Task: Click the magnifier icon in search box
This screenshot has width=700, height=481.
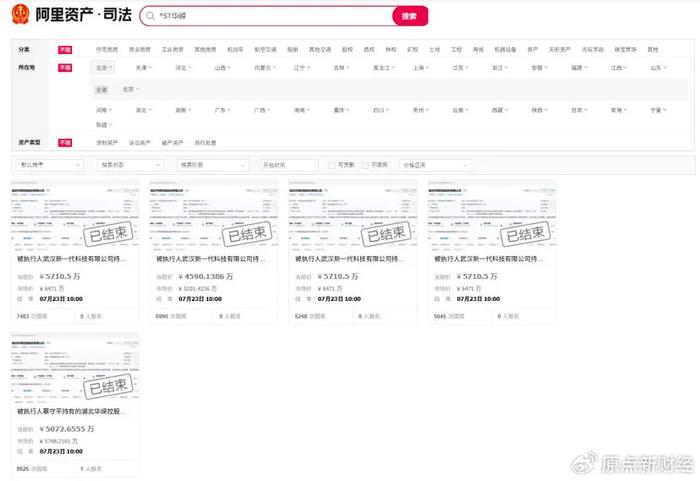Action: (150, 16)
